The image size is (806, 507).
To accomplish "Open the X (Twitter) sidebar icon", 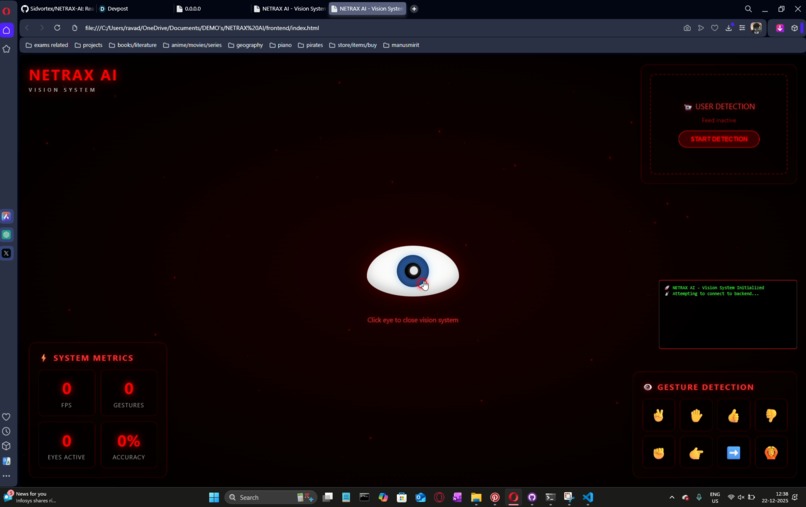I will 6,253.
